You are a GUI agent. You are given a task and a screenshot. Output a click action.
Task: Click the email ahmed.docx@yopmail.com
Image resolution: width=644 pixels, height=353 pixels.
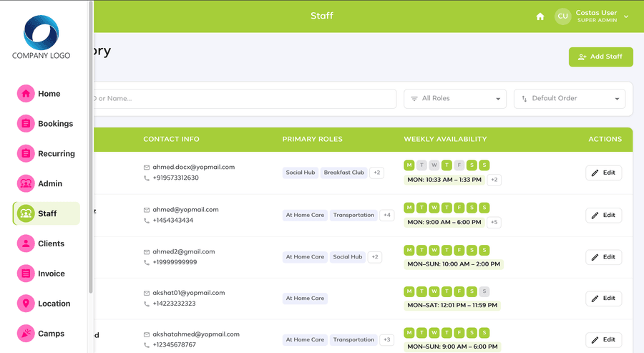(x=194, y=168)
